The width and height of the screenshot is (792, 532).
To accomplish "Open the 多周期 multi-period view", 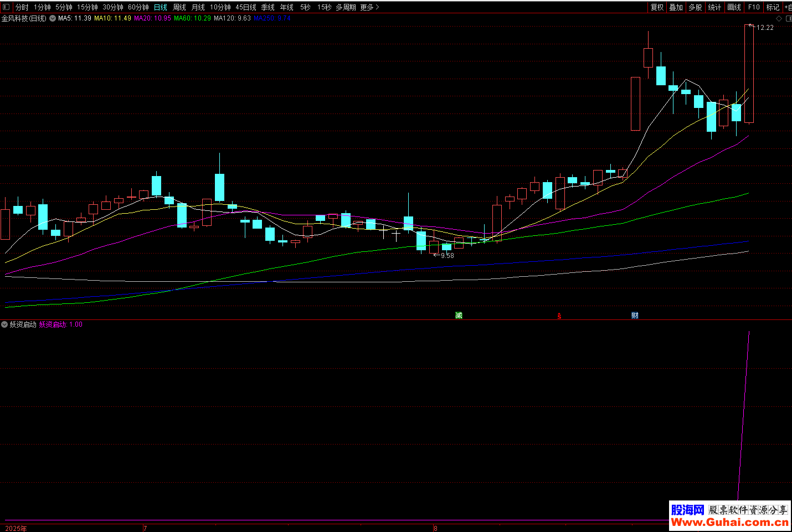I will pos(346,7).
